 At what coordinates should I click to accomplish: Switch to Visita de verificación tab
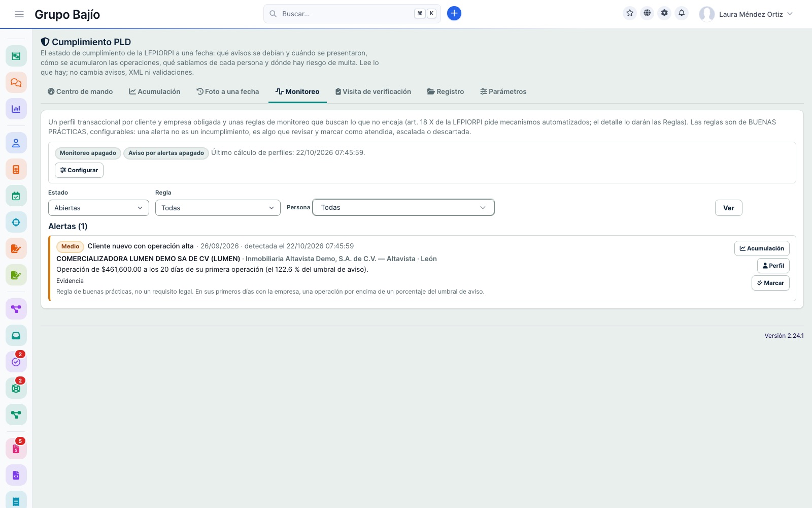373,91
